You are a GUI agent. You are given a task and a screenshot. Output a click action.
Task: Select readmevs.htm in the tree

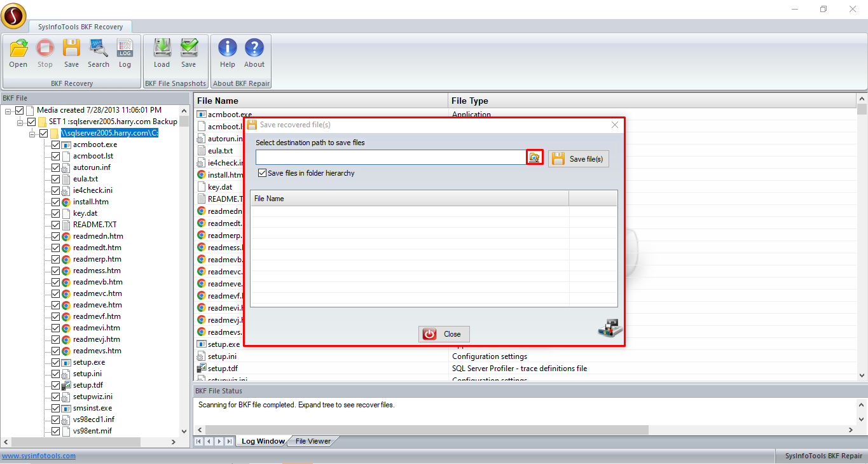pos(97,351)
